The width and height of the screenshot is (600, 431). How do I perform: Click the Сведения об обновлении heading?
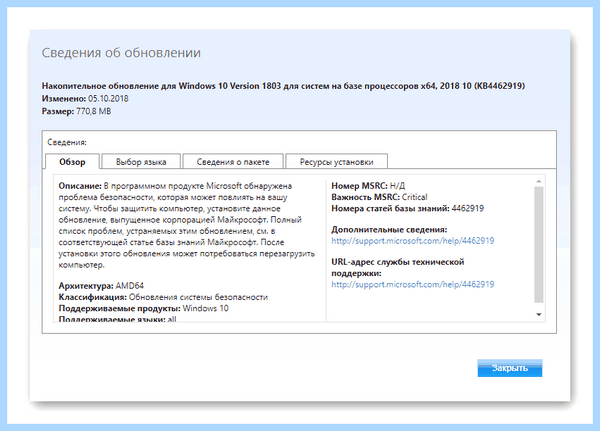point(121,52)
